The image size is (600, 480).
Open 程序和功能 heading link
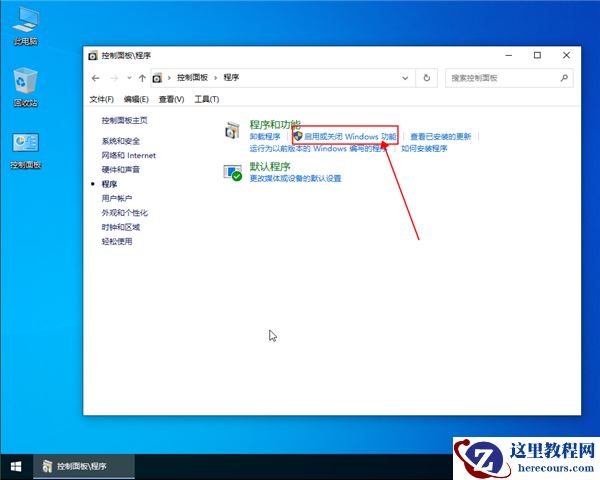click(x=275, y=124)
